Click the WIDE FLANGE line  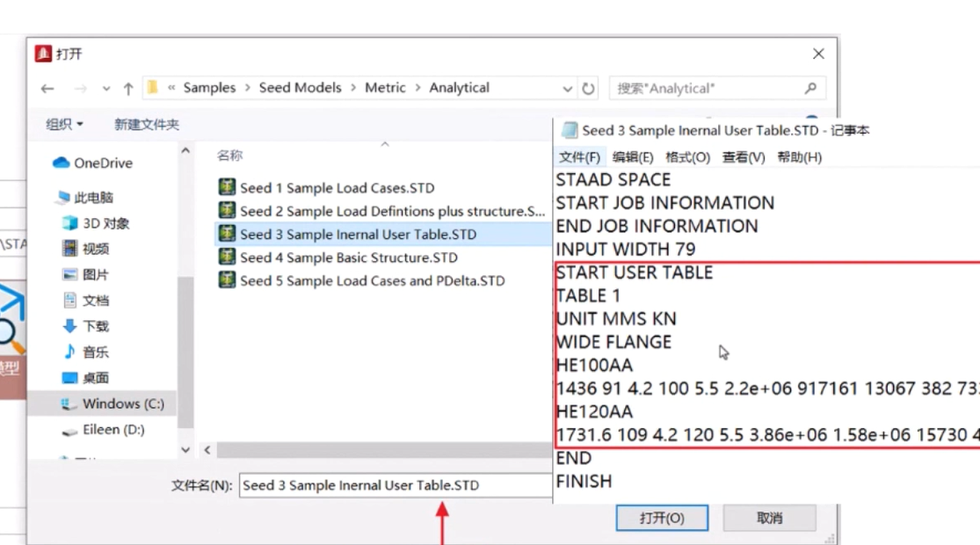tap(613, 342)
